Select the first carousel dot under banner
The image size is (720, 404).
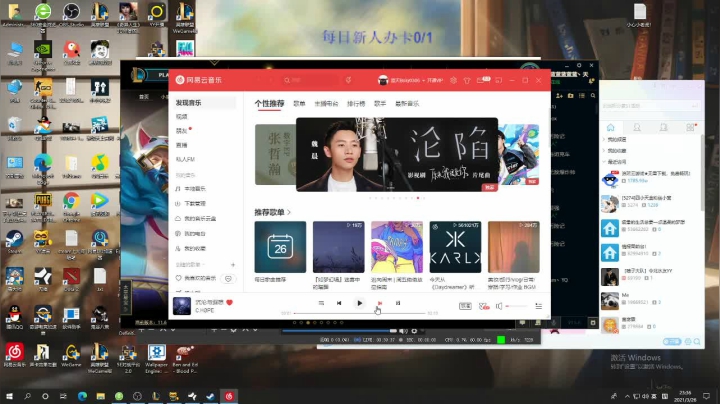(370, 198)
